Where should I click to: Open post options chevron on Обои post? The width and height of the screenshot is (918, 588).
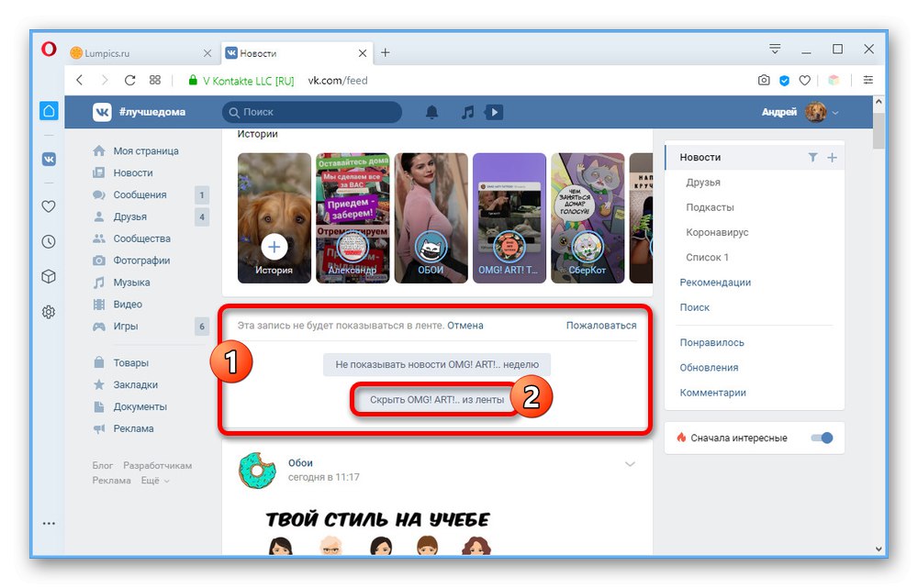630,464
